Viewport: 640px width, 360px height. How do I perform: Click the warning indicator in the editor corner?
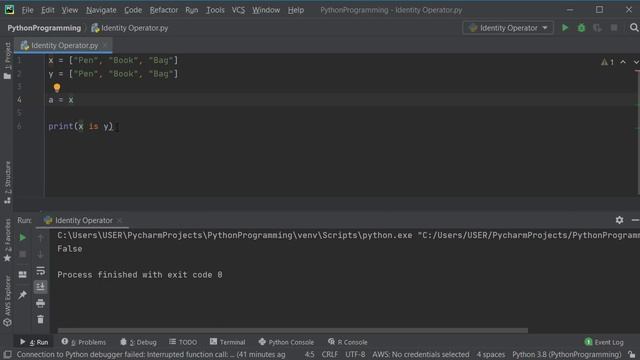(x=607, y=62)
